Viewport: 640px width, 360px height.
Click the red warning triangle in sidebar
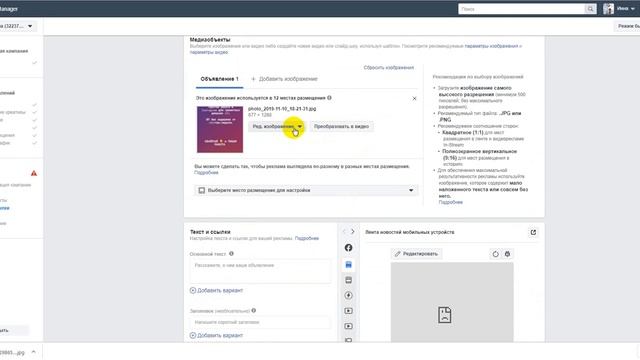point(34,173)
